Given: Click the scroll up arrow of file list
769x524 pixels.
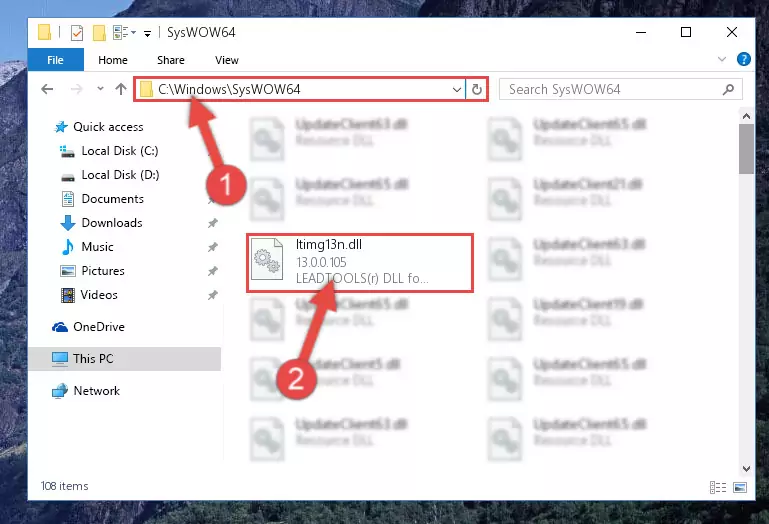Looking at the screenshot, I should coord(746,116).
